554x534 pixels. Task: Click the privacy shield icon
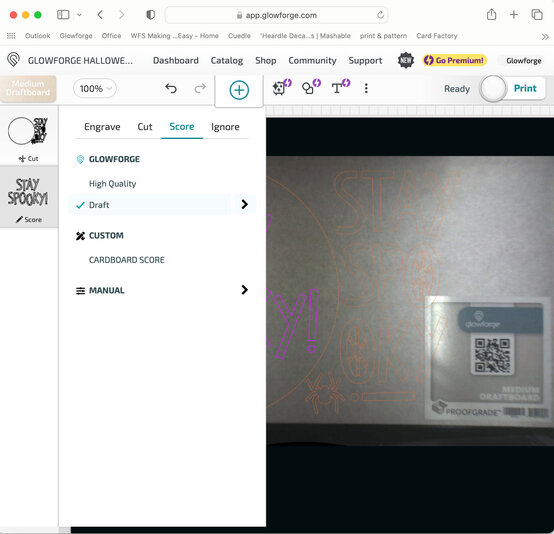151,15
